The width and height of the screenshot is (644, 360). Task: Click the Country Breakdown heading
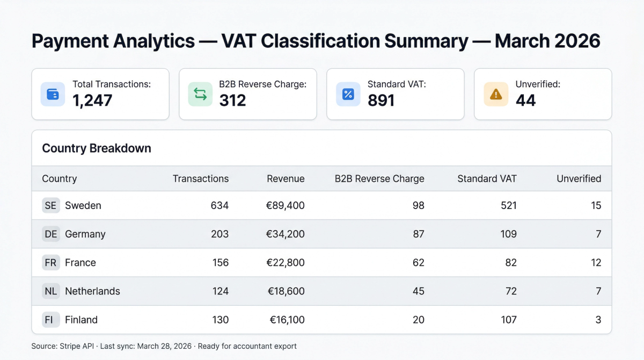coord(97,148)
